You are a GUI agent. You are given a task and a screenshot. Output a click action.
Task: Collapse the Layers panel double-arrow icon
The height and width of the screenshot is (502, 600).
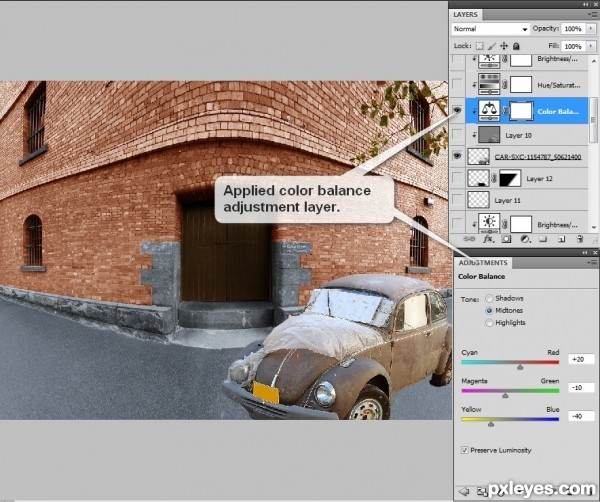coord(586,4)
